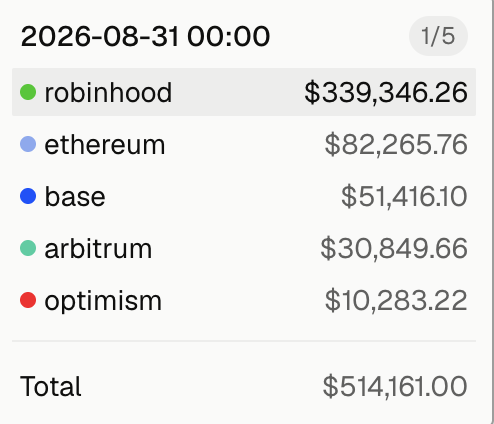Image resolution: width=494 pixels, height=424 pixels.
Task: Click the blue base color dot
Action: 28,196
